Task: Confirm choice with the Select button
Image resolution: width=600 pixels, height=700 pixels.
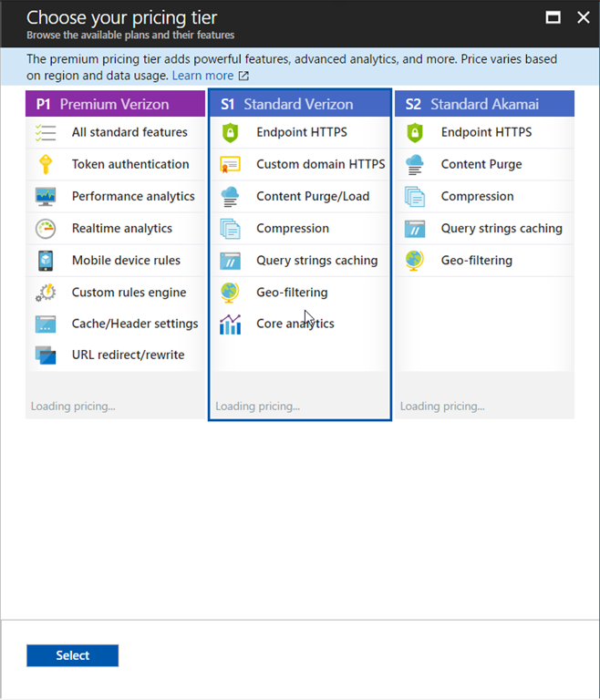Action: tap(72, 655)
